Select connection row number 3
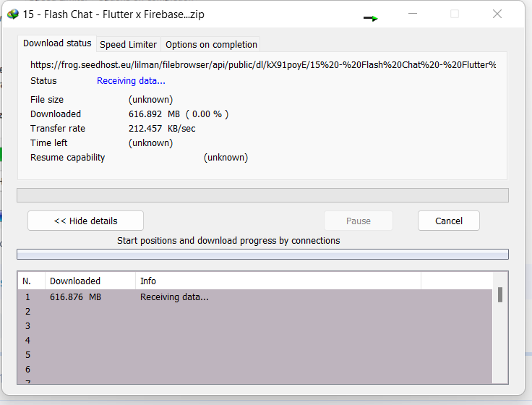532x405 pixels. click(255, 326)
